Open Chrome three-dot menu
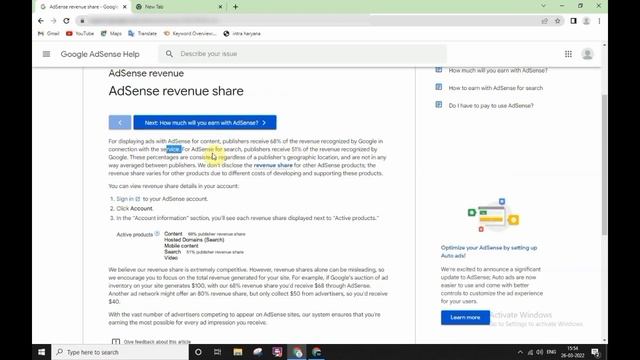Image resolution: width=640 pixels, height=360 pixels. pyautogui.click(x=599, y=21)
